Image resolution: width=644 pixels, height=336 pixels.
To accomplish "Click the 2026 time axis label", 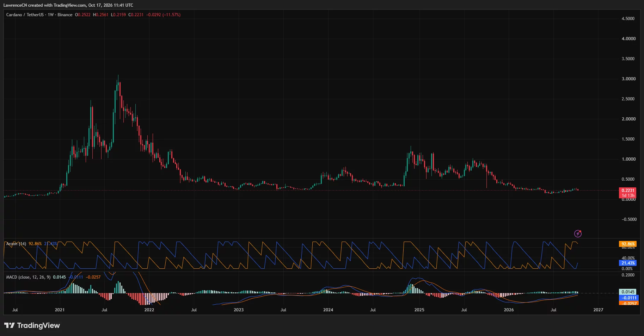I will click(x=509, y=310).
